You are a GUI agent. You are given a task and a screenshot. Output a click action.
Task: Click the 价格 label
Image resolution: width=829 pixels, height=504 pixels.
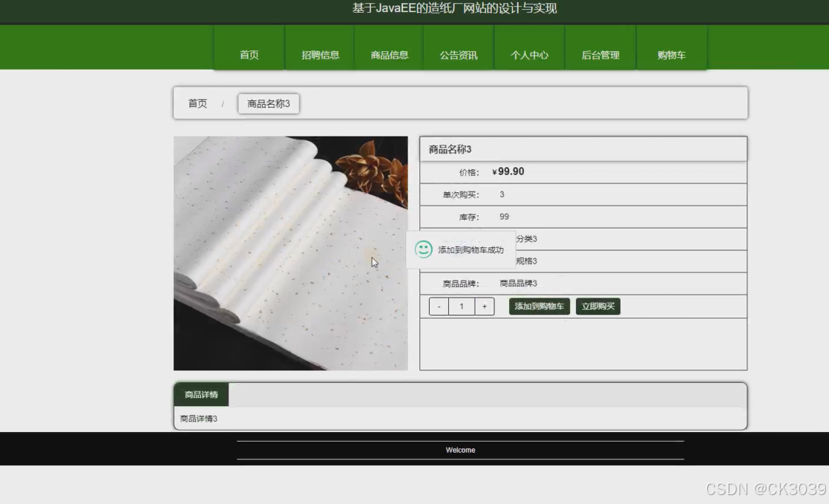(x=469, y=172)
